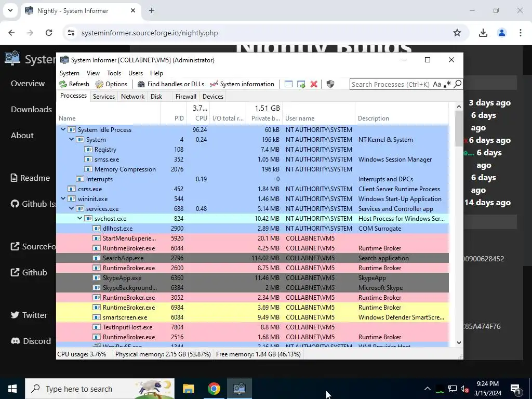Image resolution: width=532 pixels, height=399 pixels.
Task: Open Twitter link in website sidebar
Action: (x=29, y=315)
